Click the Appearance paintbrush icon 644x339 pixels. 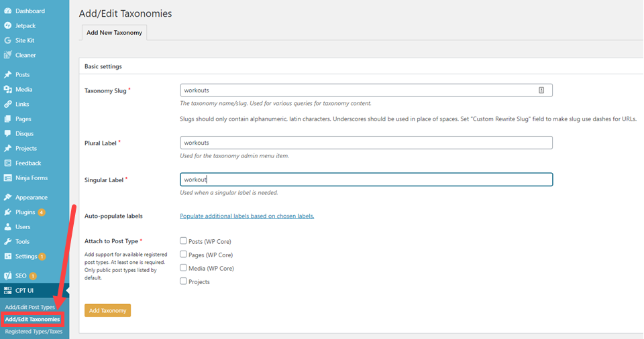pyautogui.click(x=7, y=198)
